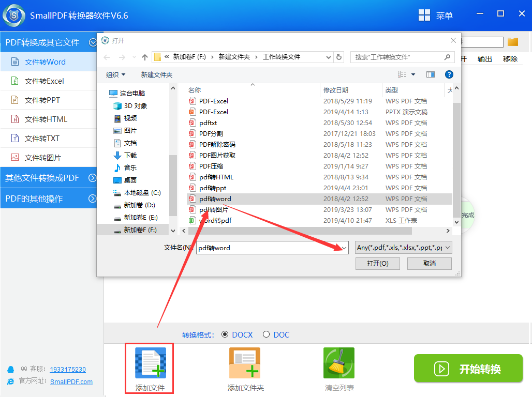Toggle the preview pane icon

click(x=430, y=74)
